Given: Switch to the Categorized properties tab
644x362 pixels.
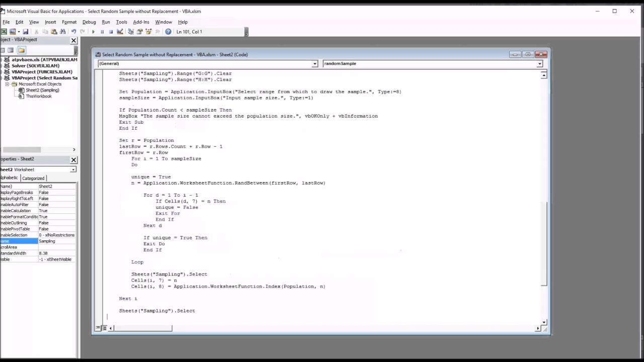Looking at the screenshot, I should (x=33, y=178).
